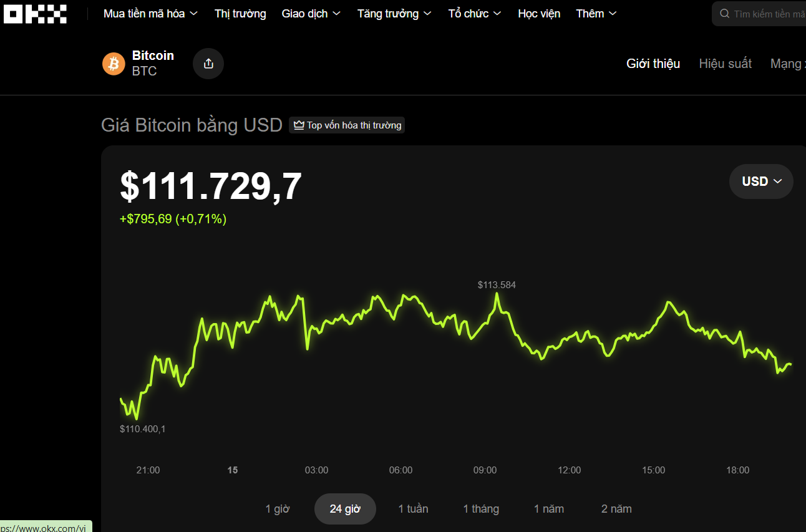
Task: Switch to the Hiệu suất tab
Action: [725, 64]
